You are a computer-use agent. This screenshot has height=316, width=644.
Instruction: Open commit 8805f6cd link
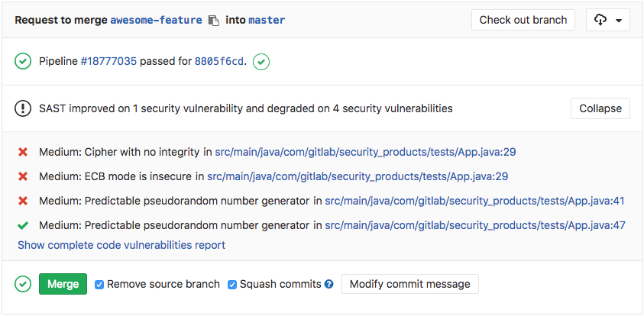click(219, 61)
